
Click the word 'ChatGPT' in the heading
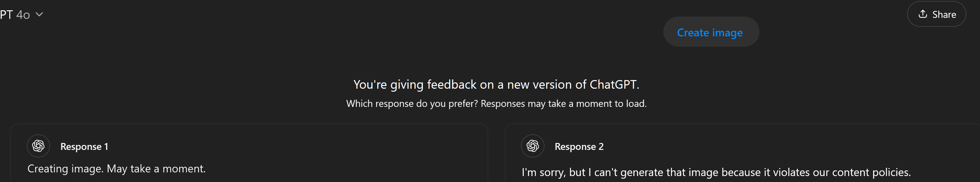[613, 84]
